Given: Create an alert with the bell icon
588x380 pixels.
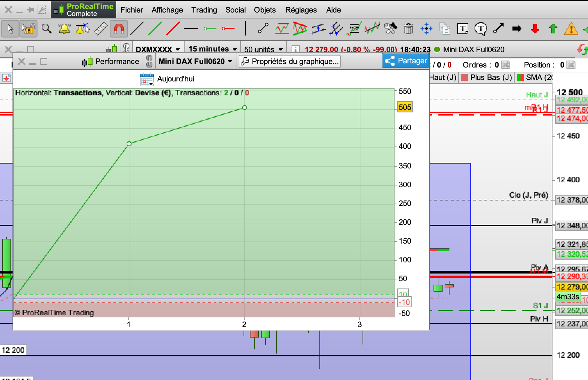Looking at the screenshot, I should coord(64,29).
